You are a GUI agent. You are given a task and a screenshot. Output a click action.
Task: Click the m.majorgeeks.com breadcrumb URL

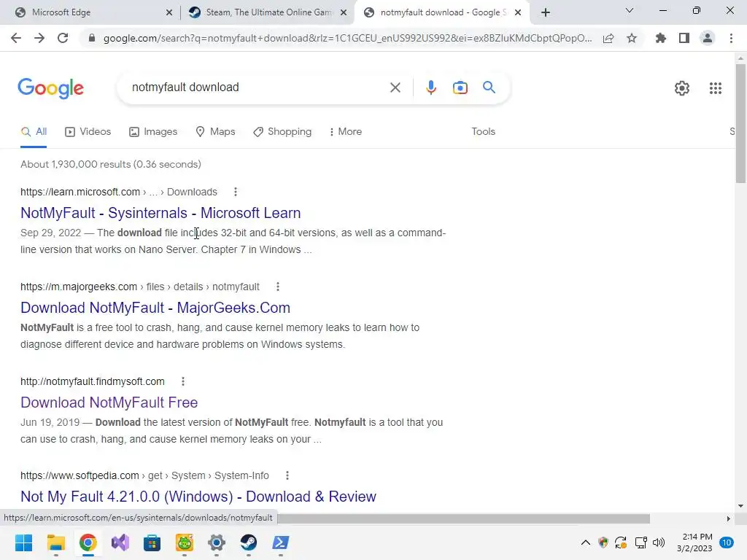coord(140,287)
